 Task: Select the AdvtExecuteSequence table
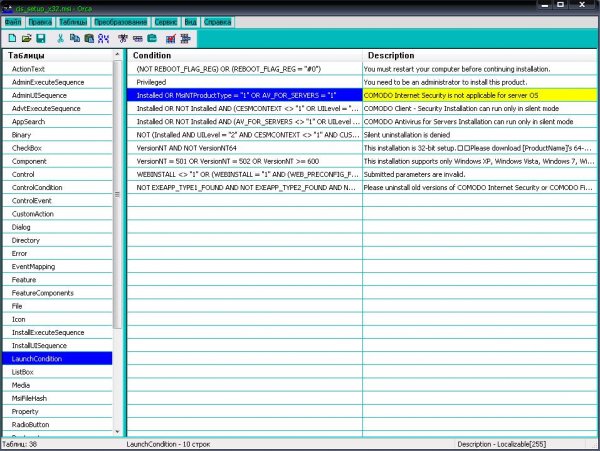point(57,109)
